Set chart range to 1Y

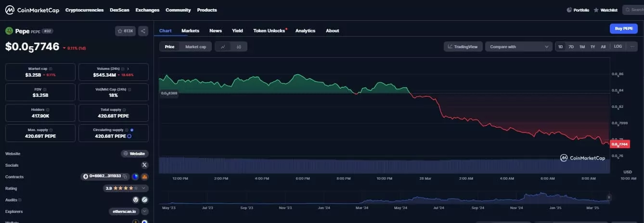(592, 47)
